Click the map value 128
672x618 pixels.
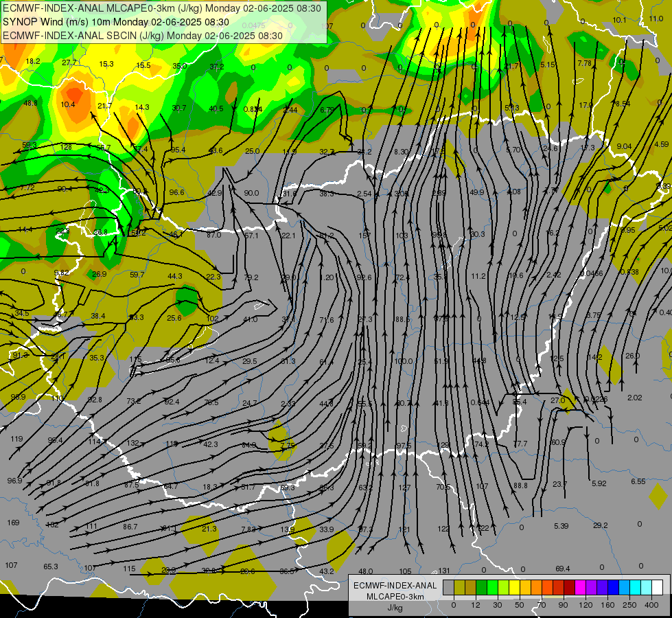[x=66, y=147]
